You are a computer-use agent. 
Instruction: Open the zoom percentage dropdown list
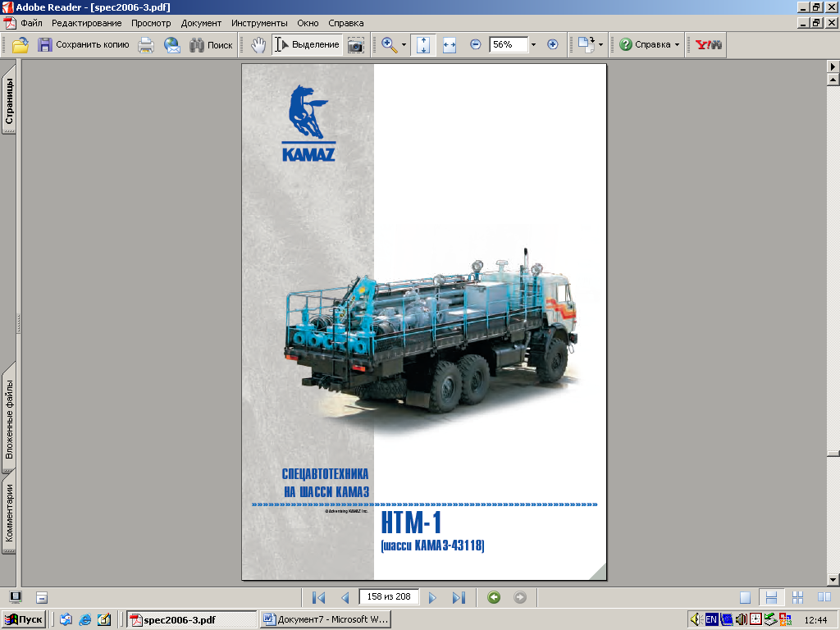pos(533,45)
